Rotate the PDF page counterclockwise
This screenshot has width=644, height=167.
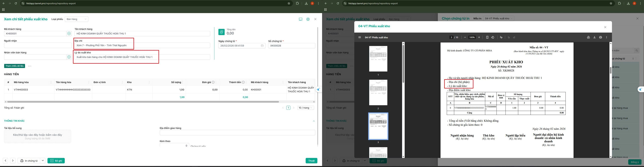pos(493,37)
